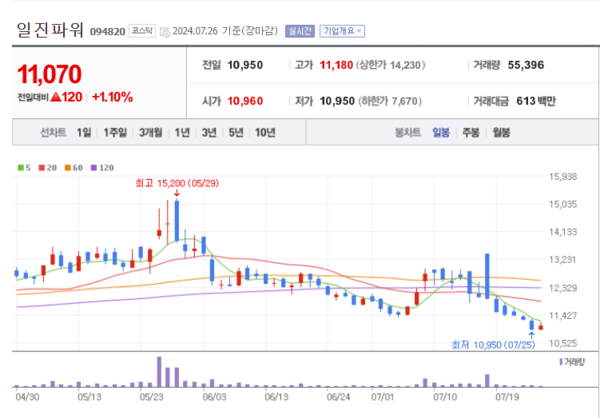The height and width of the screenshot is (418, 600).
Task: Click the 13,231 price axis label
Action: [563, 260]
